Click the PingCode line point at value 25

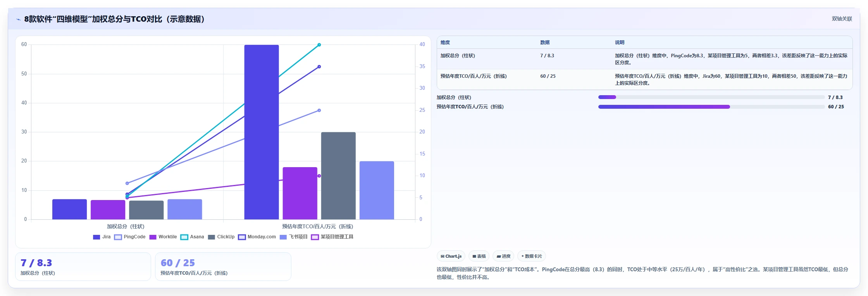tap(319, 110)
